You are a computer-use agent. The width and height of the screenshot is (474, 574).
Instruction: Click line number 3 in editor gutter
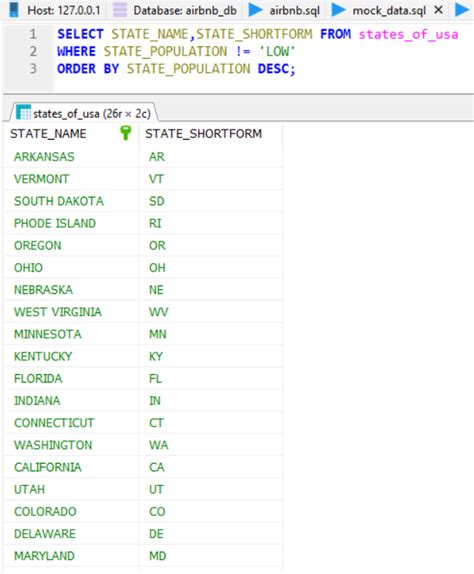[33, 68]
